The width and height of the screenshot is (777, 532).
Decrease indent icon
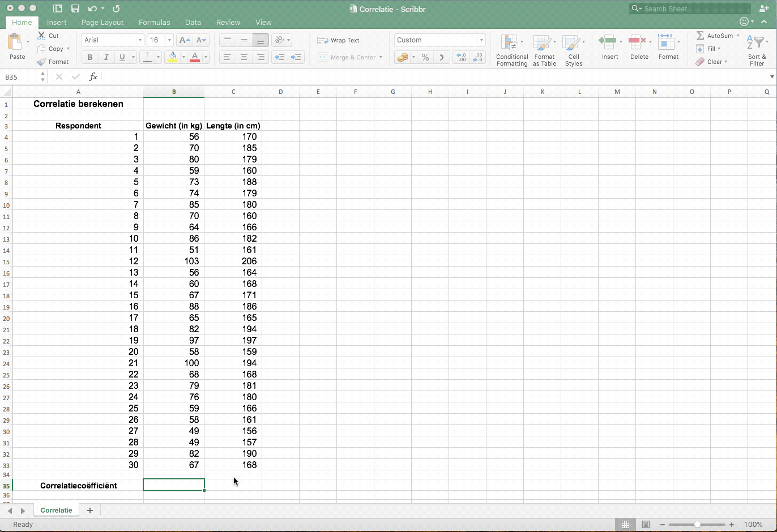tap(279, 57)
